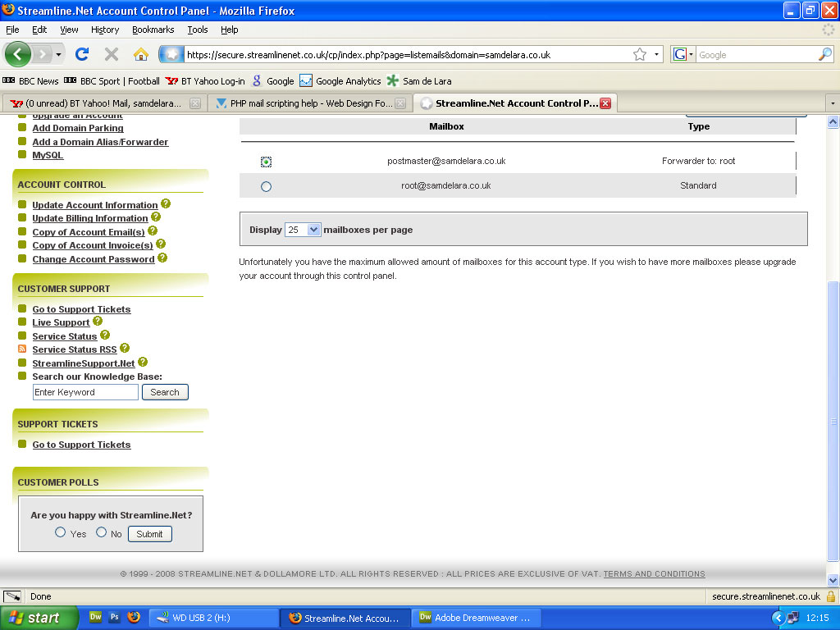Click help icon beside Copy of Account Email(s)
Screen dimensions: 840x630
point(153,231)
